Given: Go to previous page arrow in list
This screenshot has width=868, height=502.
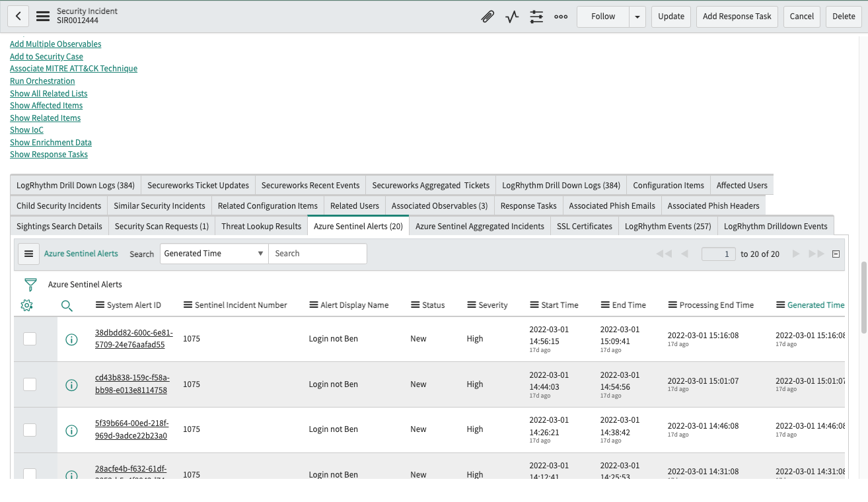Looking at the screenshot, I should coord(684,254).
